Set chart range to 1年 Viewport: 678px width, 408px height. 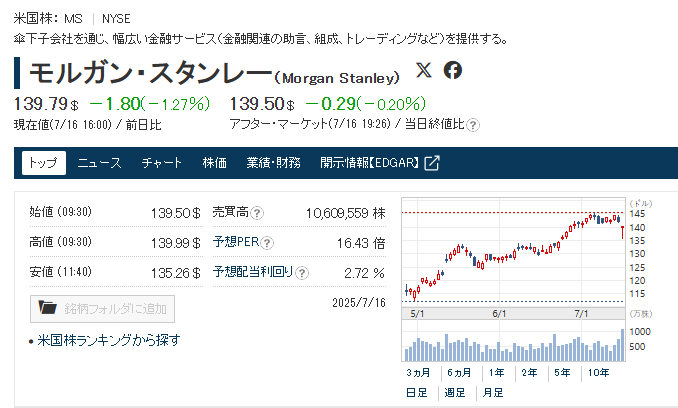click(x=496, y=373)
